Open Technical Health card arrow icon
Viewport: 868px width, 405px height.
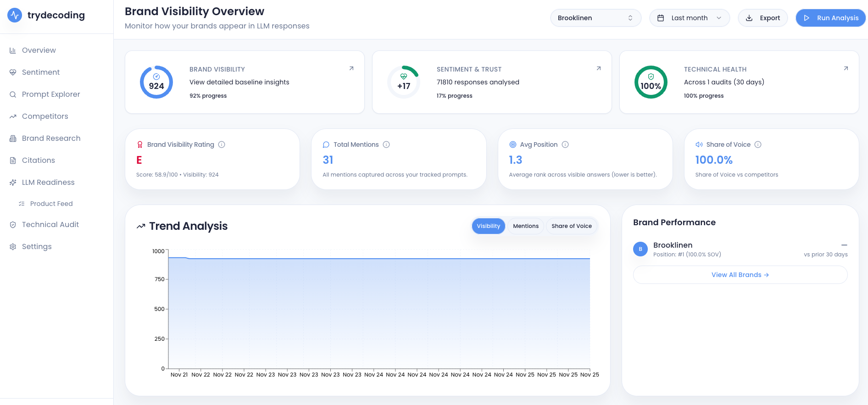pos(846,68)
